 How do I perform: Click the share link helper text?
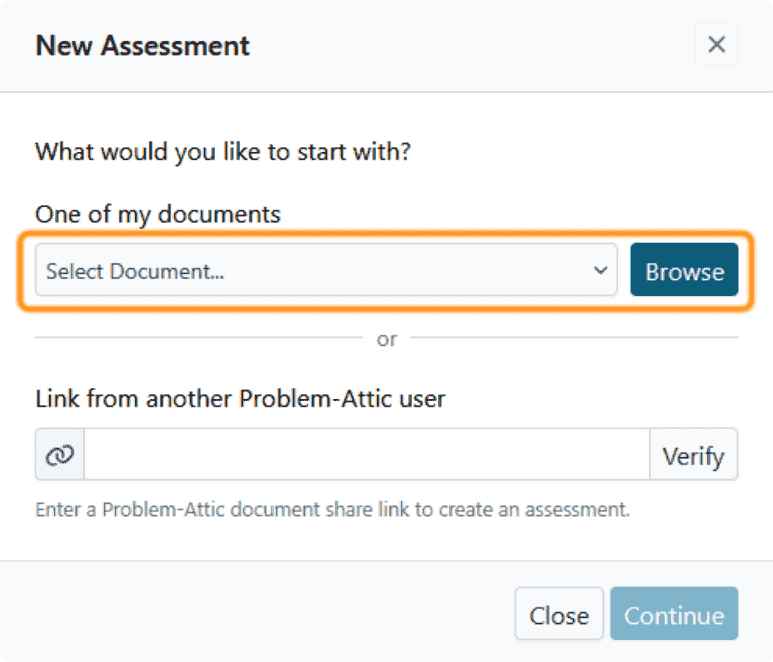point(332,509)
